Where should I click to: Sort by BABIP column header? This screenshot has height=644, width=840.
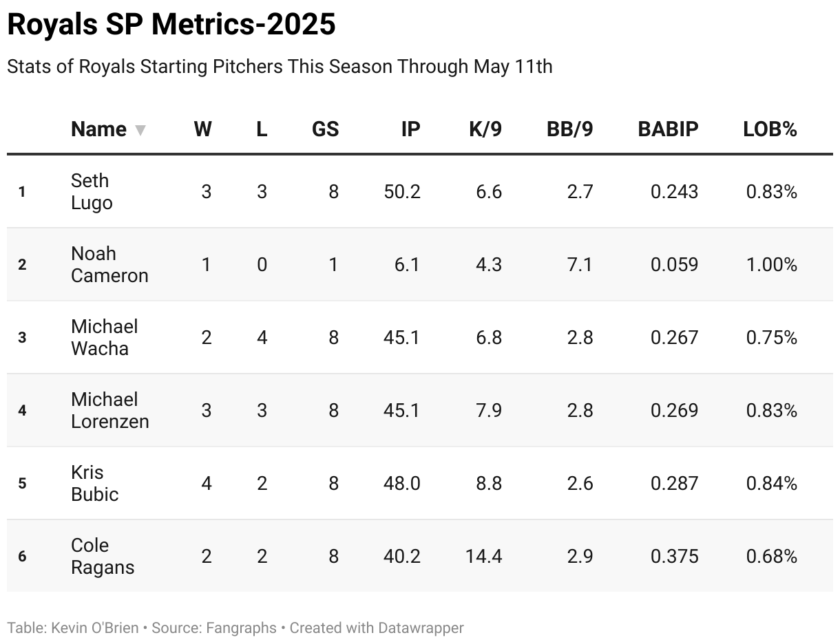coord(668,129)
